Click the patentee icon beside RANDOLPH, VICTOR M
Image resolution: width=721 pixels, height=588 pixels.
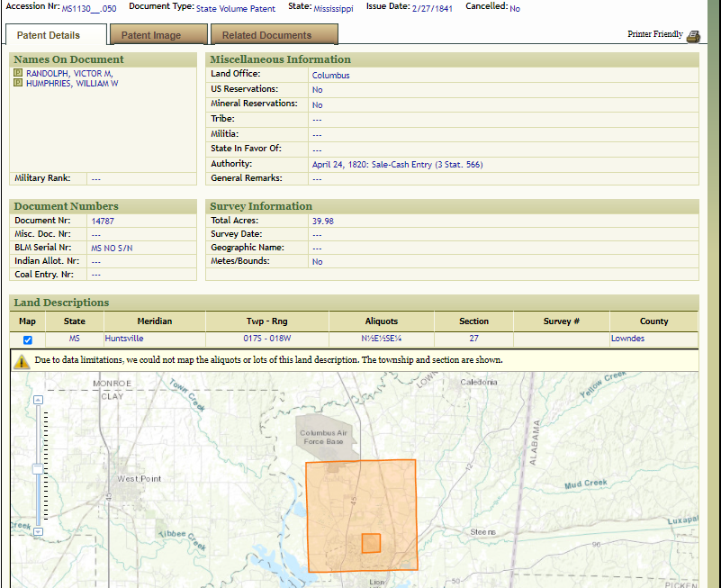pos(18,74)
